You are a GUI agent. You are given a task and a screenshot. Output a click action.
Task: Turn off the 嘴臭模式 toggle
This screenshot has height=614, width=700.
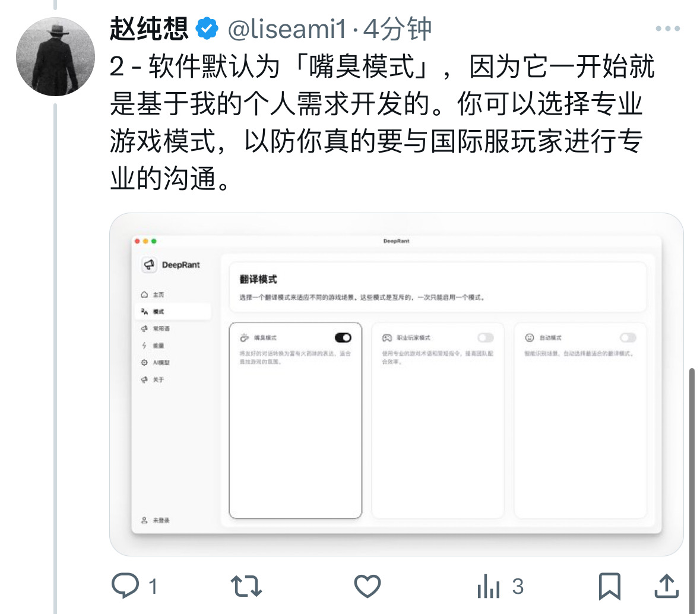coord(343,338)
